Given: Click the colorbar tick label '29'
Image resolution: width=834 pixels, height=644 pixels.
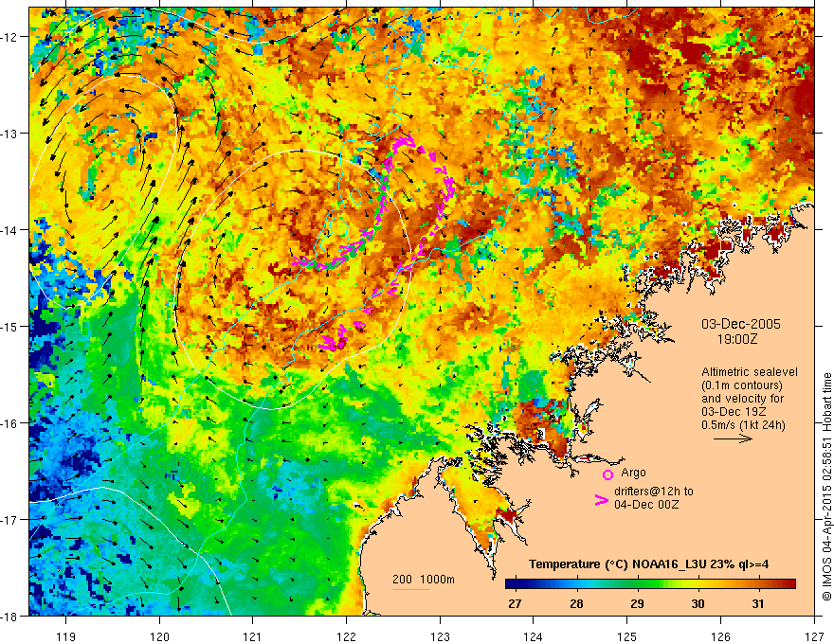Looking at the screenshot, I should pos(637,603).
